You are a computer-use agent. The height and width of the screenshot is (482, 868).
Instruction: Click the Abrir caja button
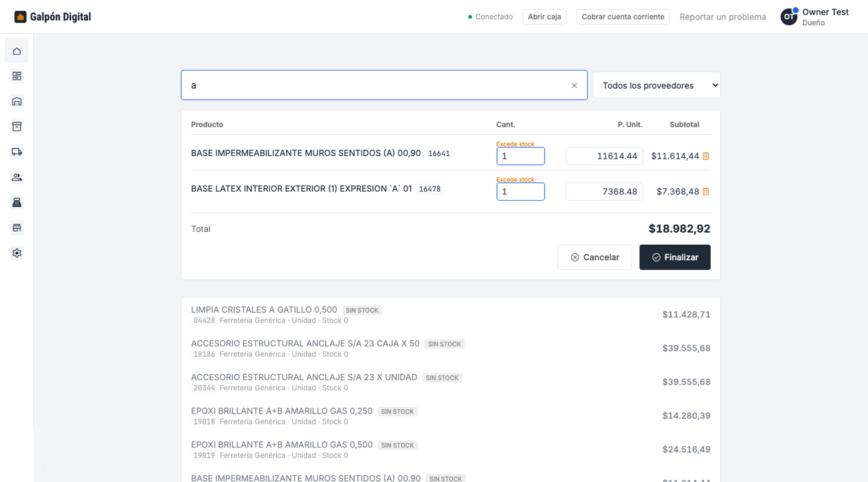(x=545, y=17)
